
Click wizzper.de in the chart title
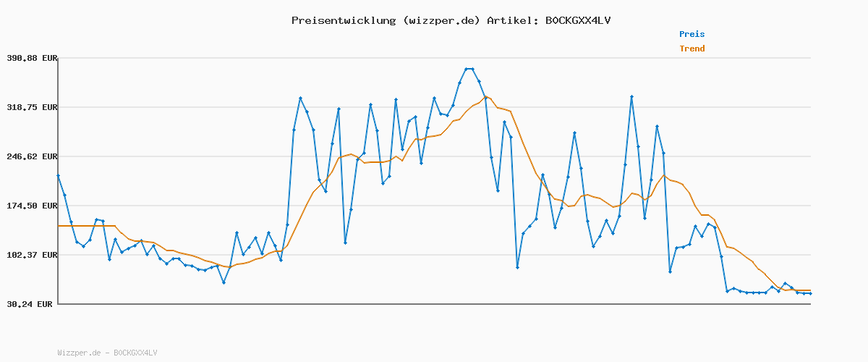point(441,20)
